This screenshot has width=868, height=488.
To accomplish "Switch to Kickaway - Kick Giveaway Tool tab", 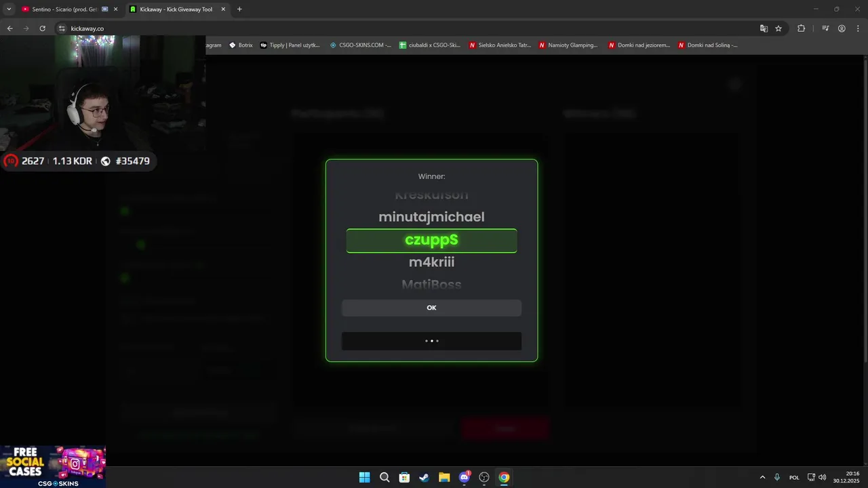I will pos(176,9).
